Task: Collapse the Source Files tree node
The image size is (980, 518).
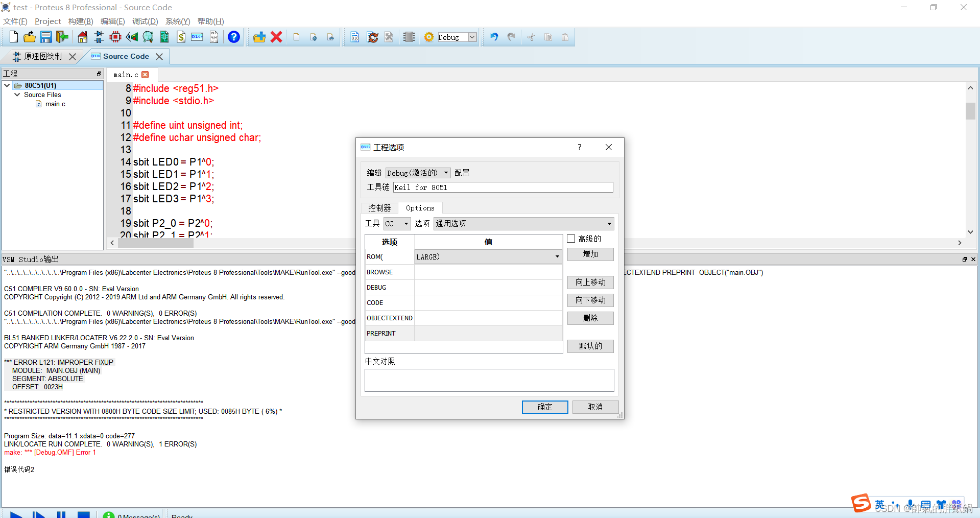Action: [x=17, y=95]
